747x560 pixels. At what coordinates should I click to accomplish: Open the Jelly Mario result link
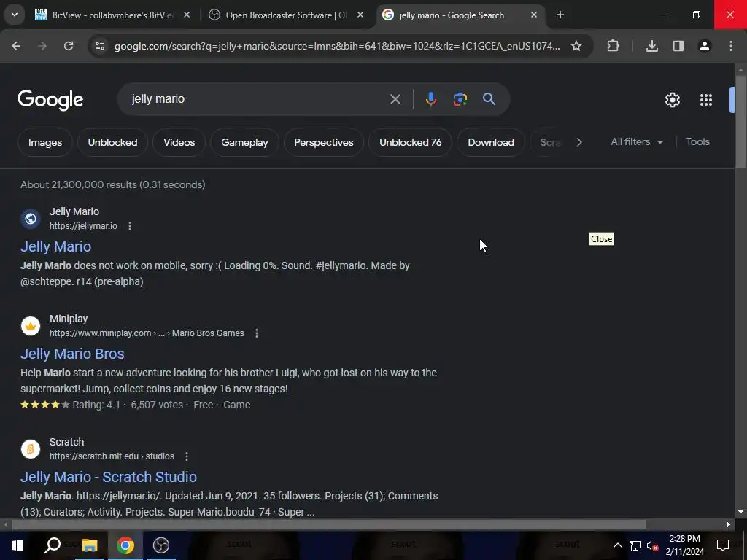click(55, 246)
